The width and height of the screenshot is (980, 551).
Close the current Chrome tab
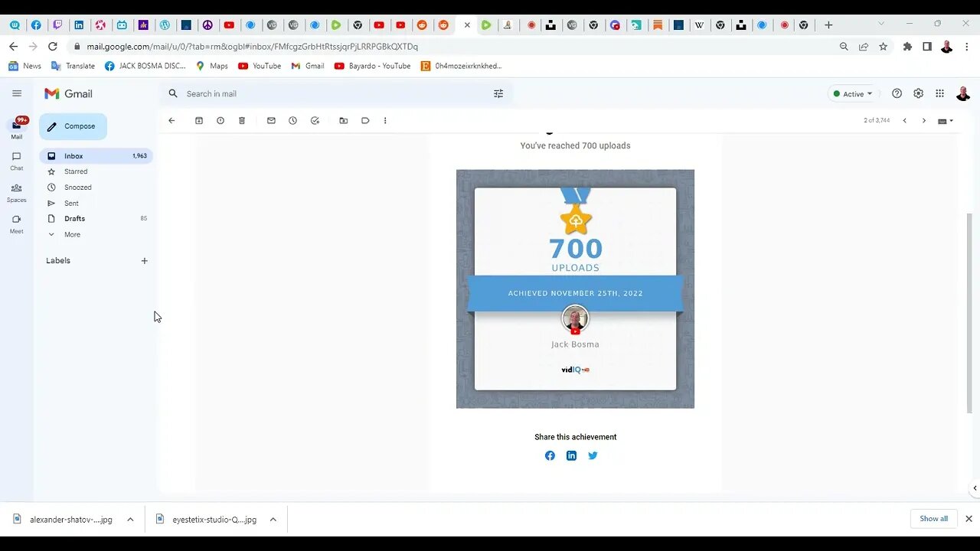(x=467, y=25)
